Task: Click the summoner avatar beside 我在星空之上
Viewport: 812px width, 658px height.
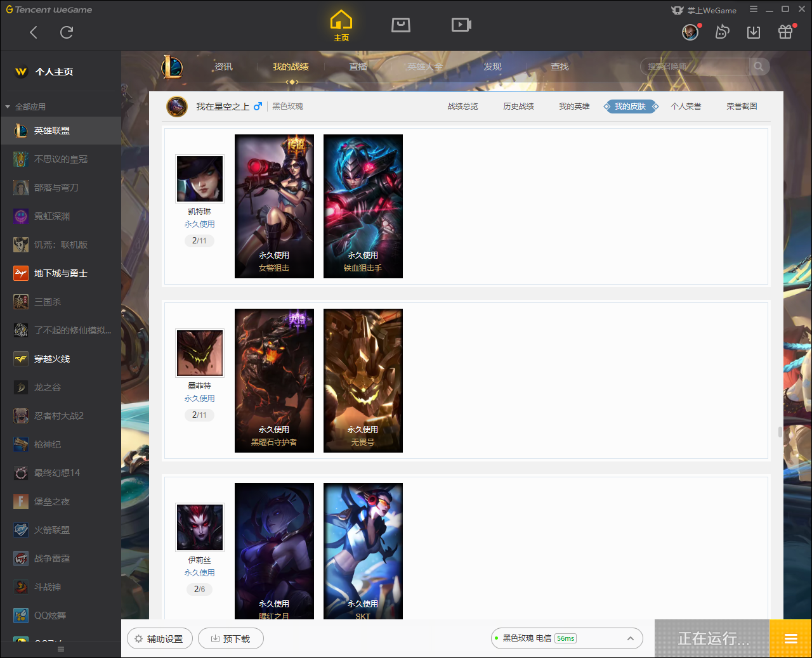Action: tap(177, 106)
